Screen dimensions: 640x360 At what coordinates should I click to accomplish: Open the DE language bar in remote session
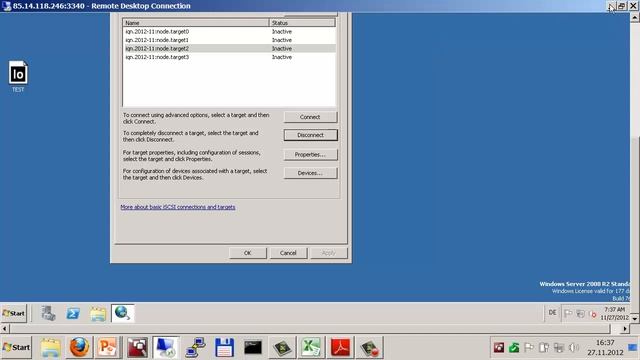(x=552, y=313)
